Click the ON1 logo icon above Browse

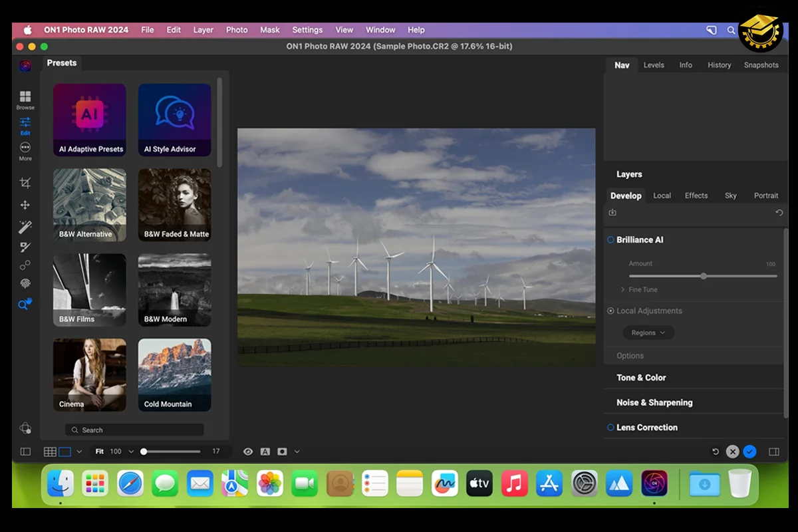tap(25, 65)
